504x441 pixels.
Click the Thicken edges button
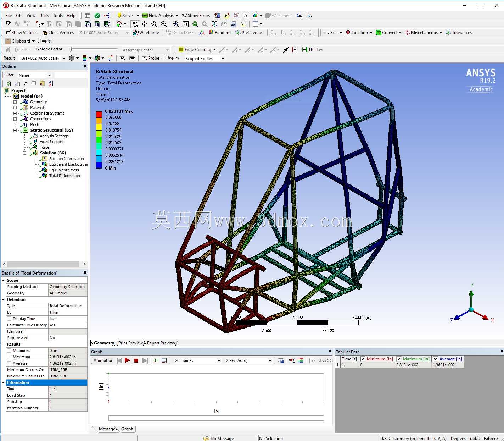pyautogui.click(x=312, y=50)
